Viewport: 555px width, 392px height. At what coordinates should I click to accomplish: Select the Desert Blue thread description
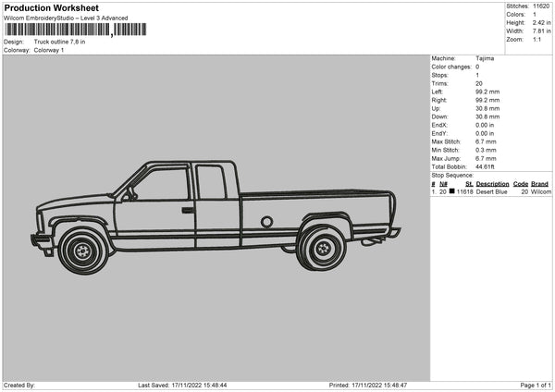(x=493, y=191)
